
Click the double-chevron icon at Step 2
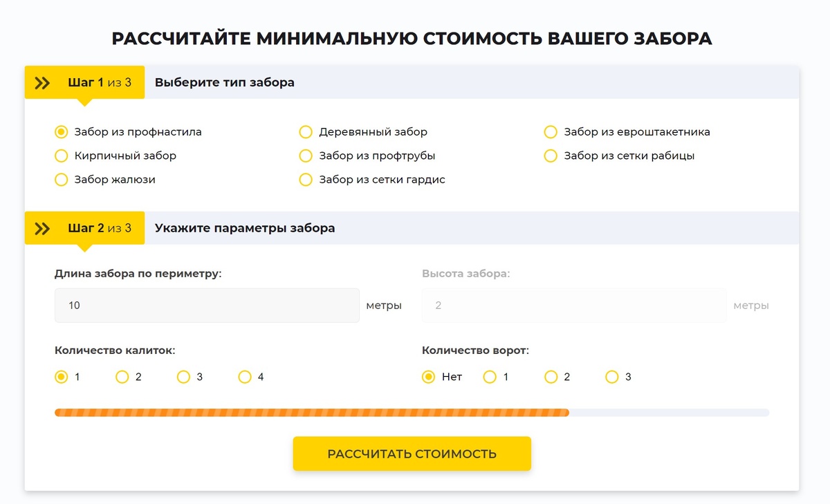point(42,228)
